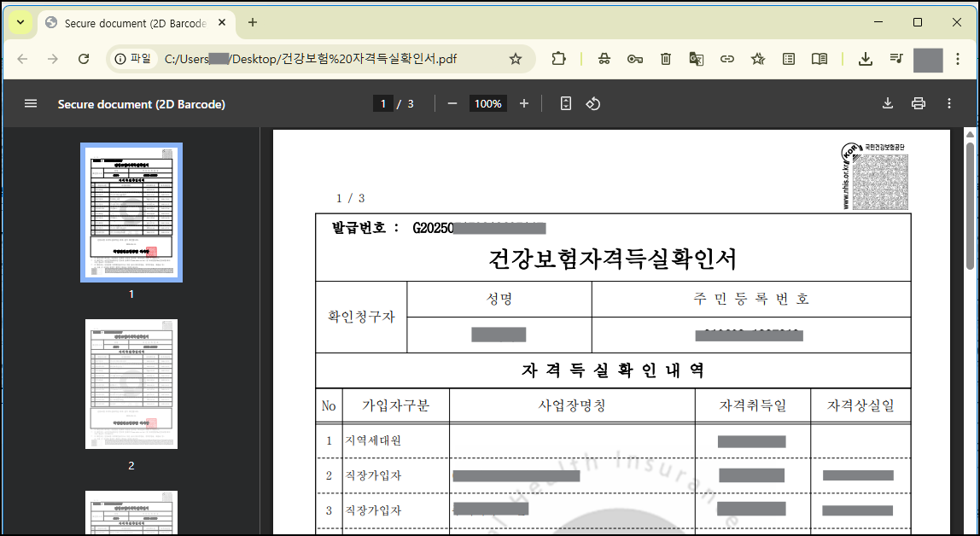Image resolution: width=980 pixels, height=536 pixels.
Task: Click the 건강보험자격득실확인서 document title
Action: (x=613, y=259)
